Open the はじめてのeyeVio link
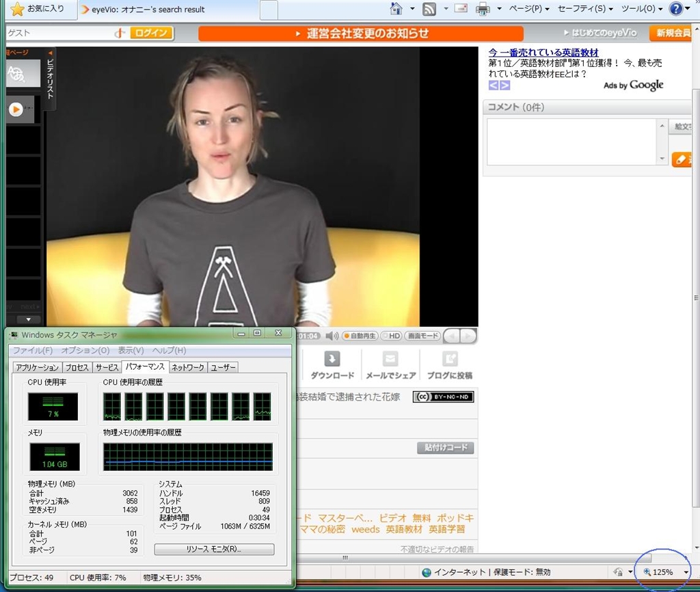The image size is (700, 592). [600, 33]
